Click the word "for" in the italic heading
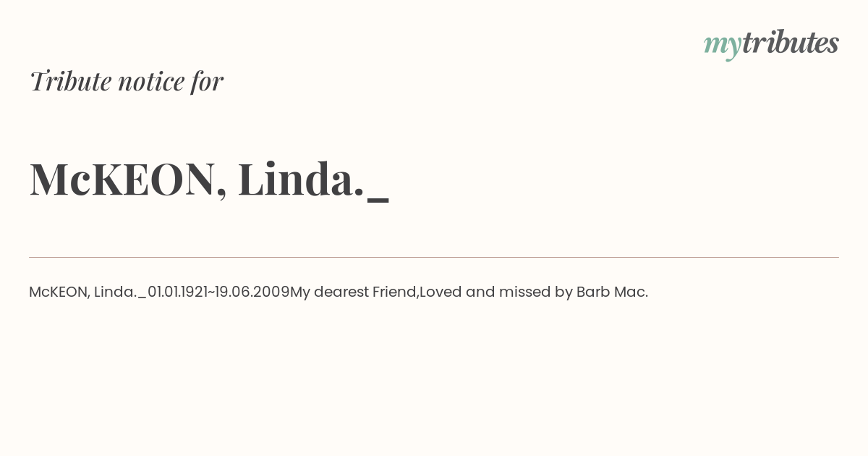This screenshot has width=868, height=456. pos(207,81)
